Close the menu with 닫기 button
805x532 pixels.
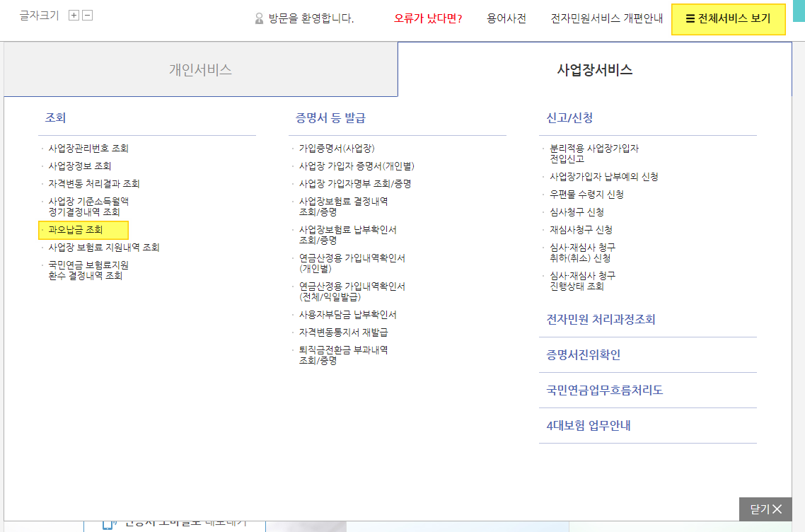[x=766, y=509]
